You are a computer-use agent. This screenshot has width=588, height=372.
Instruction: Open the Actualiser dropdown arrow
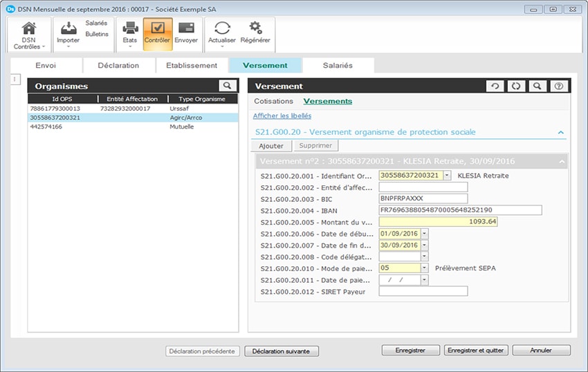(222, 46)
